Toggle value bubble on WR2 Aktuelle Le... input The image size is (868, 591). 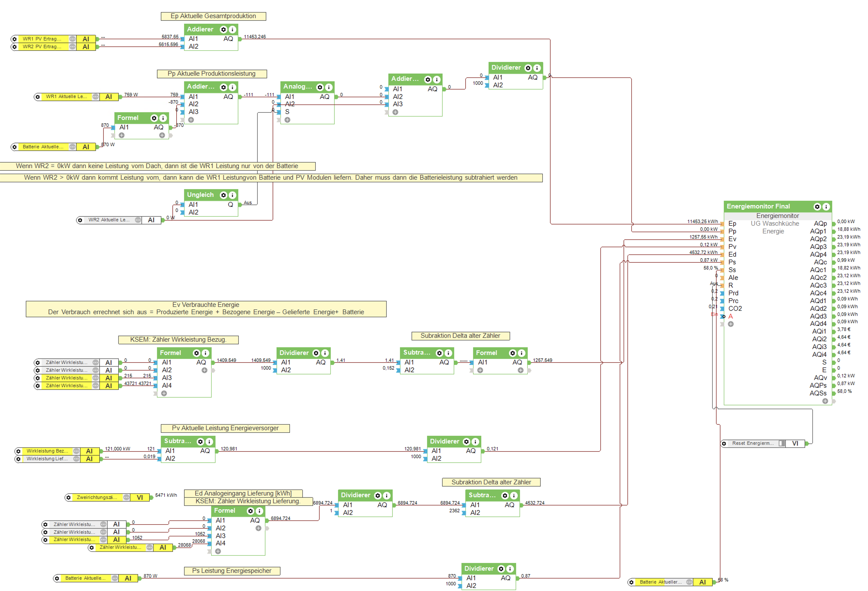(138, 220)
